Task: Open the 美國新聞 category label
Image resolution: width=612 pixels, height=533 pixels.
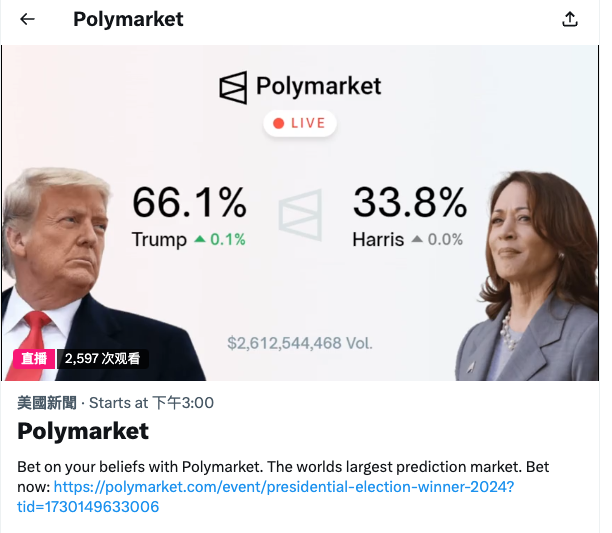Action: click(46, 403)
